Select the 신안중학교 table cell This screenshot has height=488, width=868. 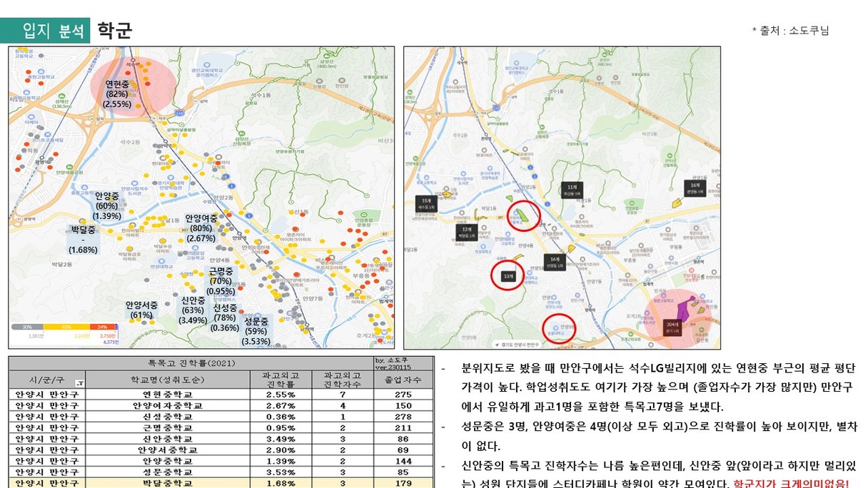(167, 439)
